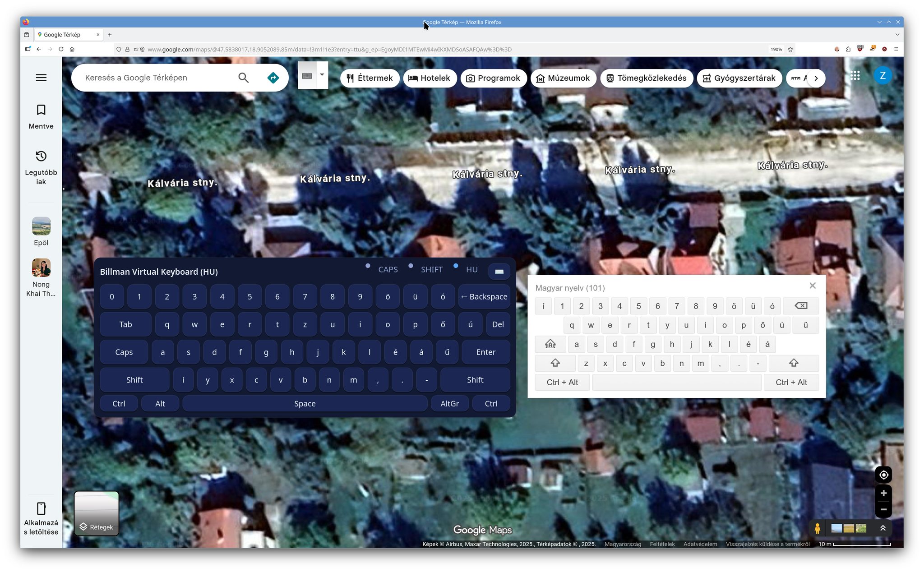This screenshot has width=924, height=572.
Task: Click the my location target icon
Action: [x=883, y=475]
